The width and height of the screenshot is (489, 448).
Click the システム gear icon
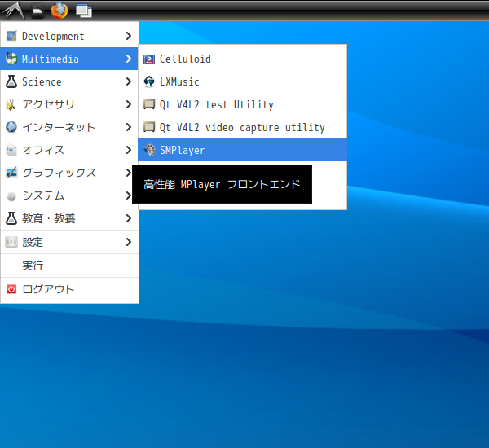11,195
